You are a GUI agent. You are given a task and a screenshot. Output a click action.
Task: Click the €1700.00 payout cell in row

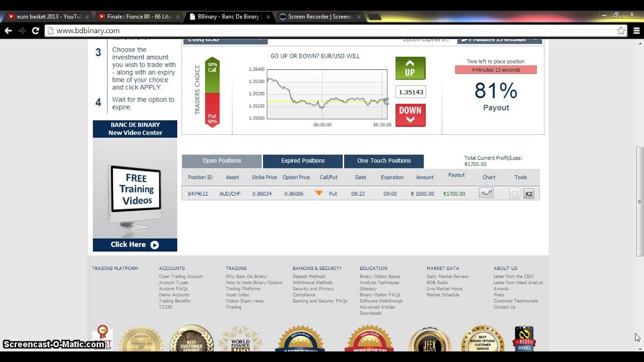(454, 194)
